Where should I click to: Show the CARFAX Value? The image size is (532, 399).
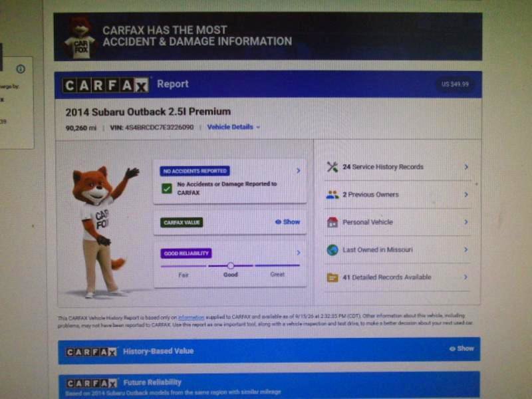coord(288,222)
